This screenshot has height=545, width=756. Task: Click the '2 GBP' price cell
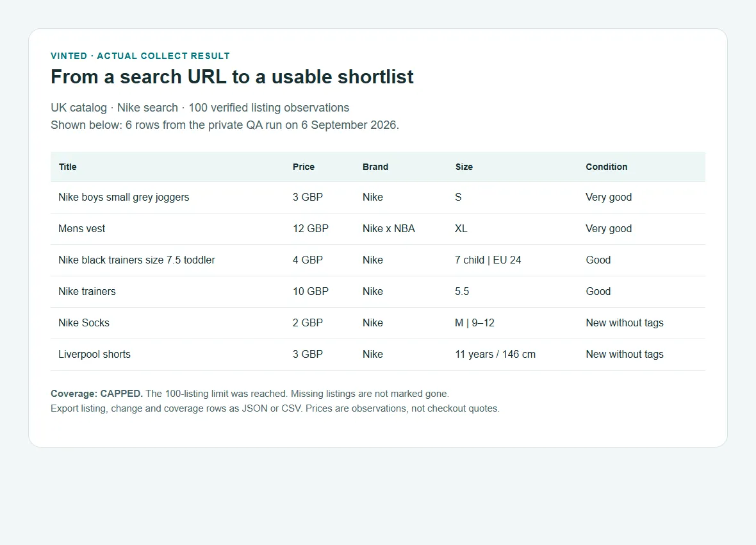pos(308,323)
